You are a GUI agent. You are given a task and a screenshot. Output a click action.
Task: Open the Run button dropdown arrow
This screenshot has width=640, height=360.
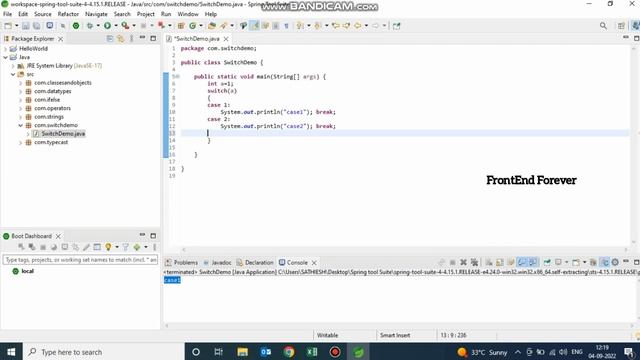(116, 26)
